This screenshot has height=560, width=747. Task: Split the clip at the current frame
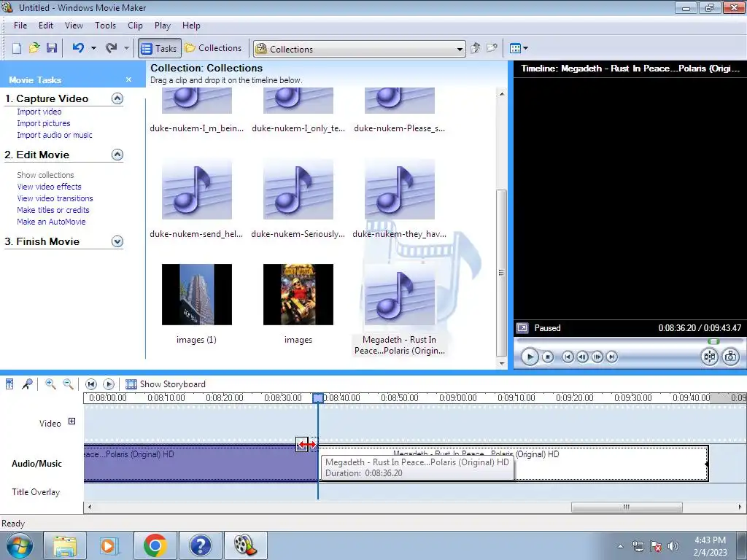coord(709,357)
